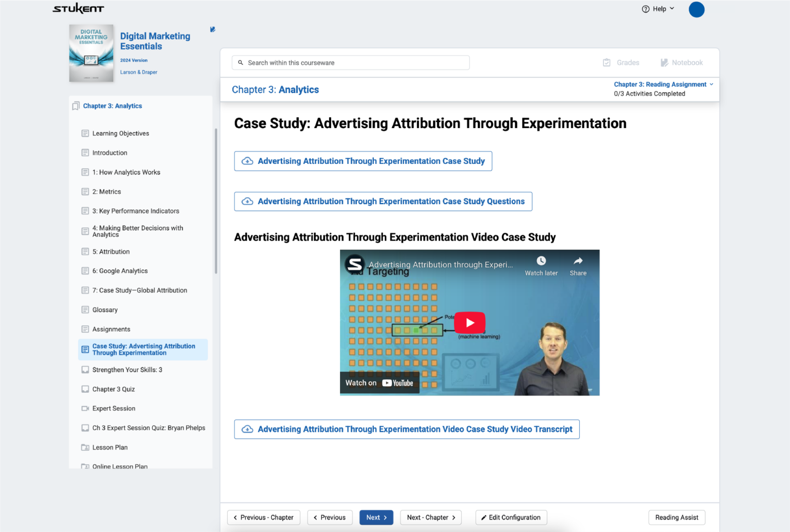The image size is (790, 532).
Task: Expand the Help dropdown menu
Action: [672, 9]
